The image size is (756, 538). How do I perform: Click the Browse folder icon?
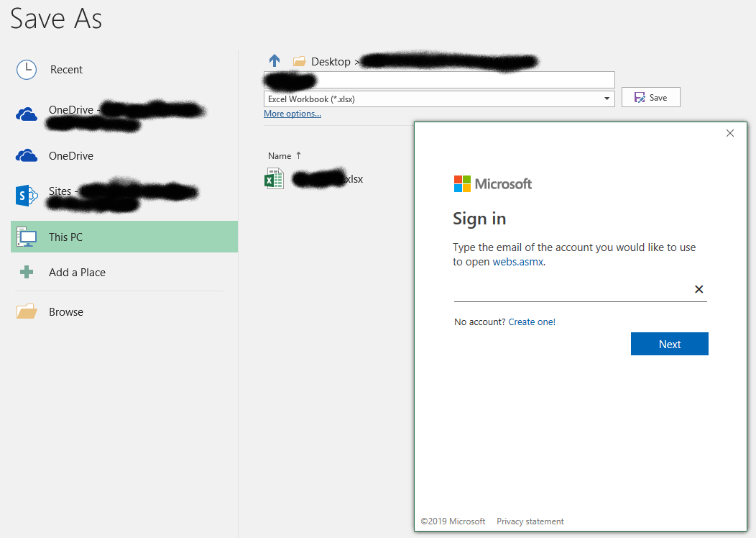[x=27, y=311]
